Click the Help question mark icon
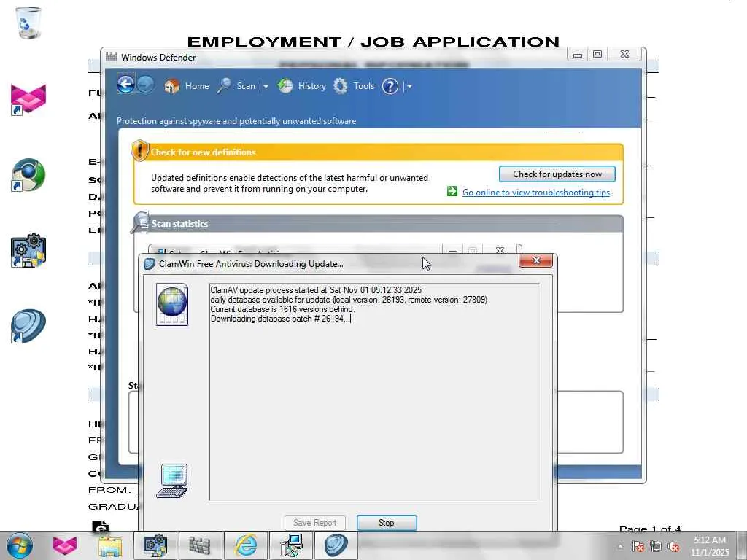Screen dimensions: 747x560 coord(390,86)
